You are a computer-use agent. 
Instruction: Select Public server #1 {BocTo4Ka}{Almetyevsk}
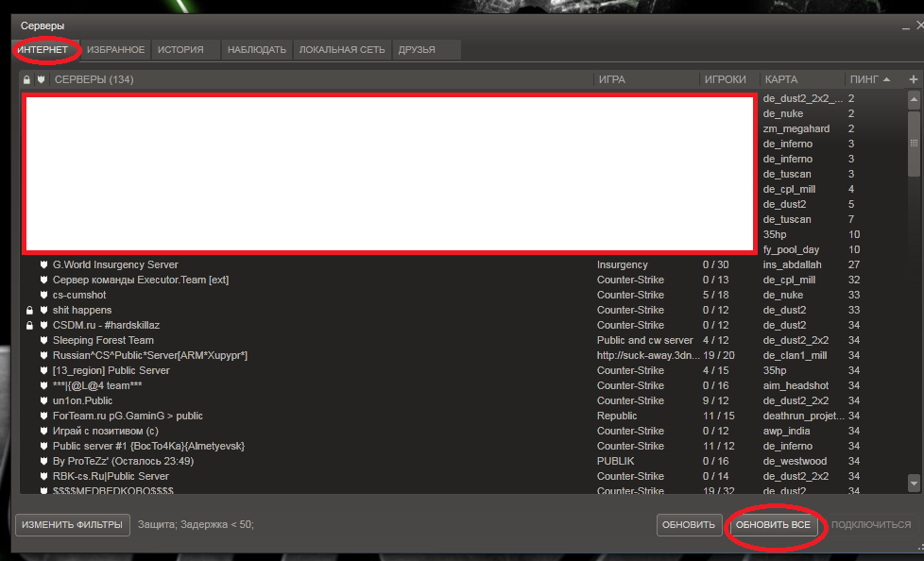click(463, 446)
